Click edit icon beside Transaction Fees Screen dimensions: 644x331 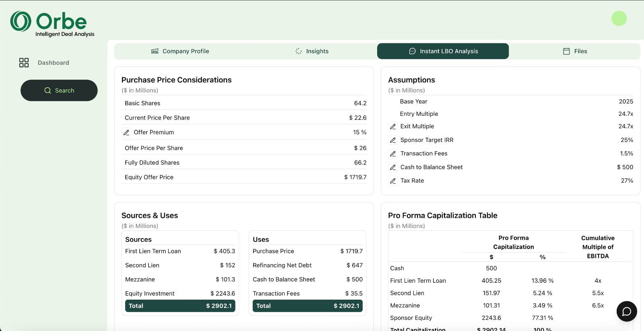[x=393, y=154]
